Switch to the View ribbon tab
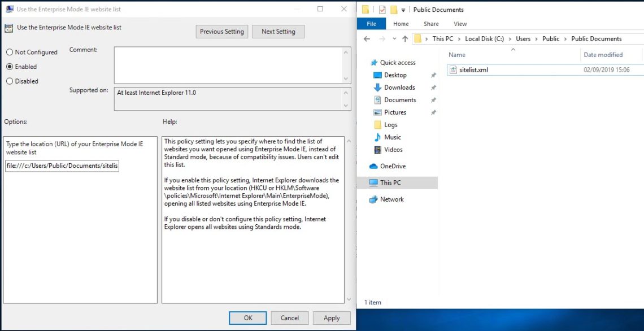 (460, 24)
